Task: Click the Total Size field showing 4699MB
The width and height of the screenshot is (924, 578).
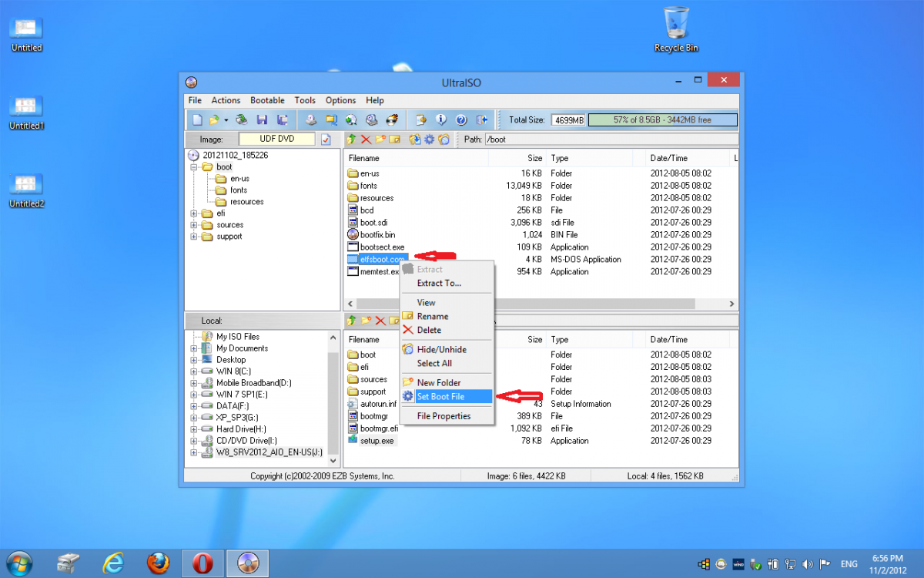Action: coord(568,120)
